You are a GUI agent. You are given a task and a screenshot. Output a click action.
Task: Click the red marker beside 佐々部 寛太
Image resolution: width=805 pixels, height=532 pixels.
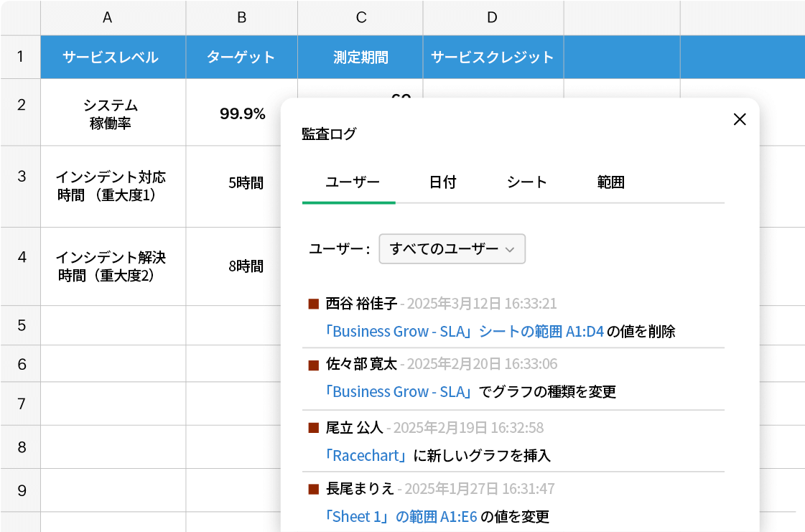[x=314, y=365]
